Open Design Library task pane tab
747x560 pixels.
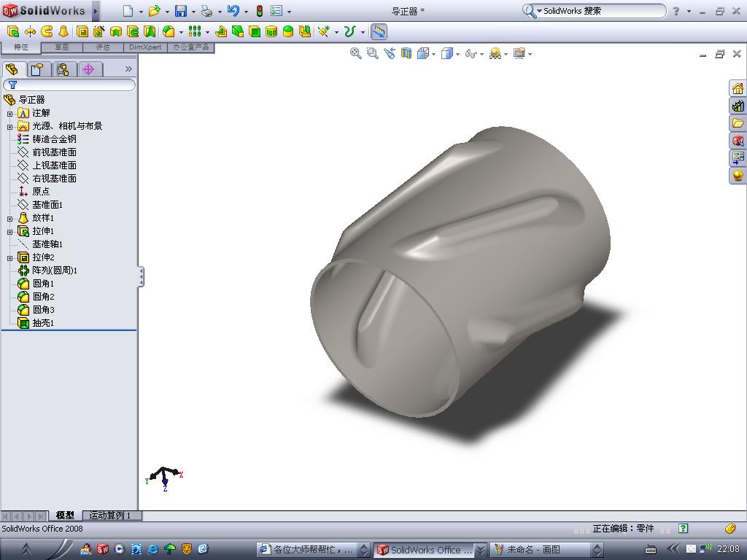pos(738,106)
